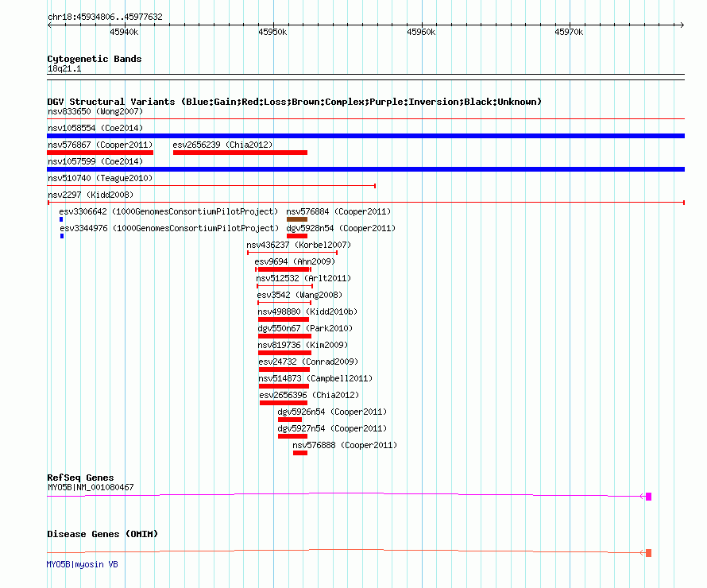The width and height of the screenshot is (707, 588).
Task: Open the MYO5B|myosin VB OMIM link
Action: 83,564
